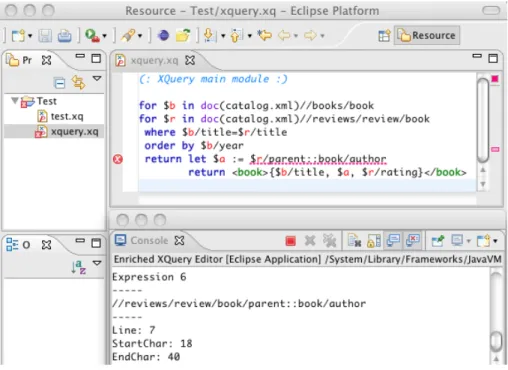Viewport: 508px width, 370px height.
Task: Click Remove Launch X icon in console
Action: tap(310, 240)
